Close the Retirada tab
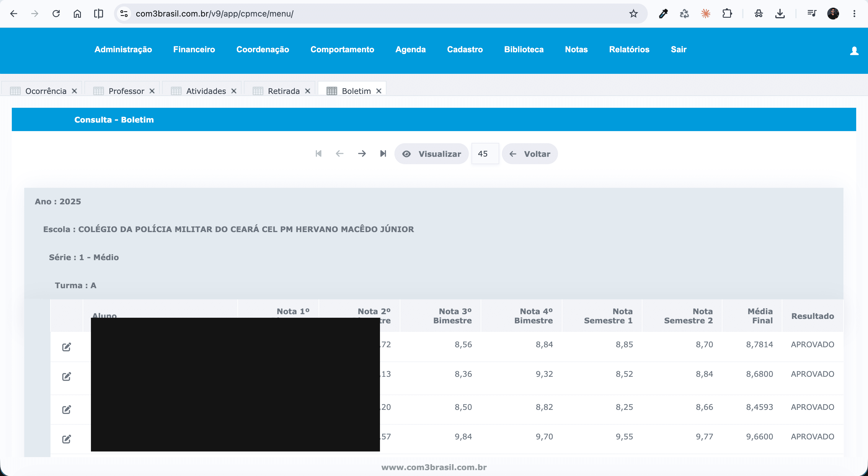 pos(308,91)
